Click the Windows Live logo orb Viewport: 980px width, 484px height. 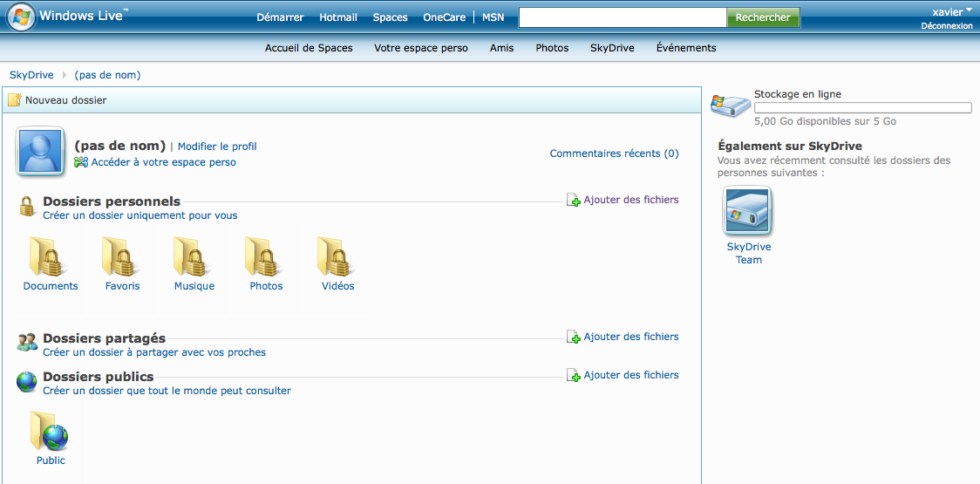point(21,17)
